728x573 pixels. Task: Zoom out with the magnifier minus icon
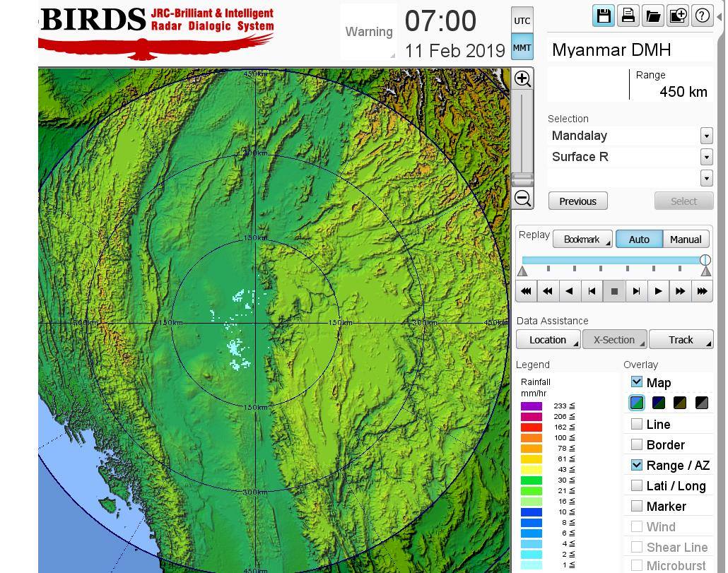[522, 198]
